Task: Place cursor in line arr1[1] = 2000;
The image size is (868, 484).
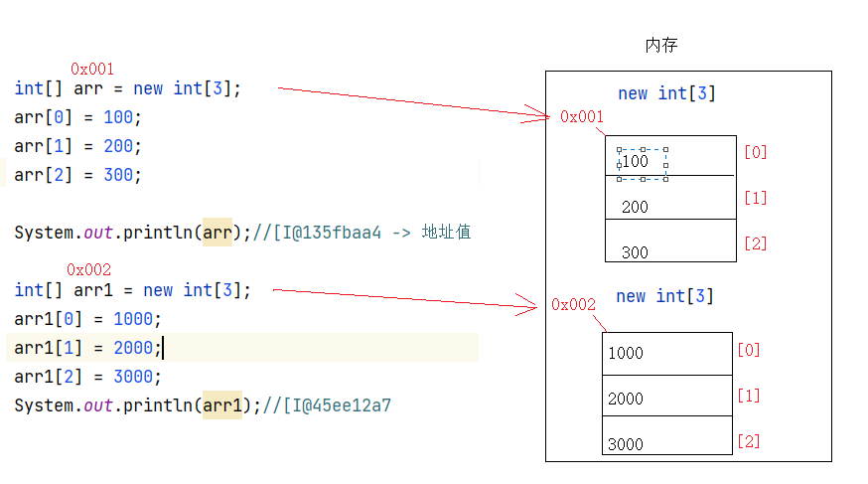Action: click(87, 348)
